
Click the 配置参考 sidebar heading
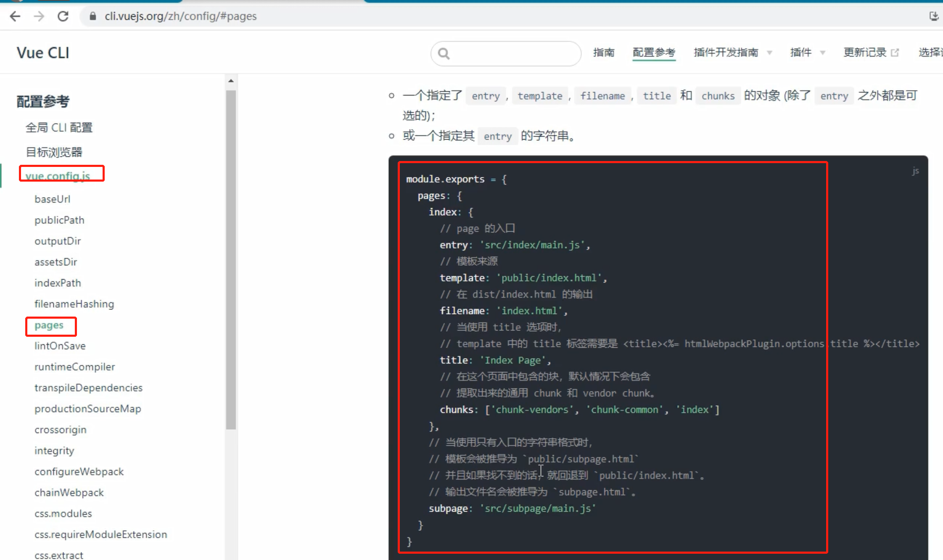[43, 101]
